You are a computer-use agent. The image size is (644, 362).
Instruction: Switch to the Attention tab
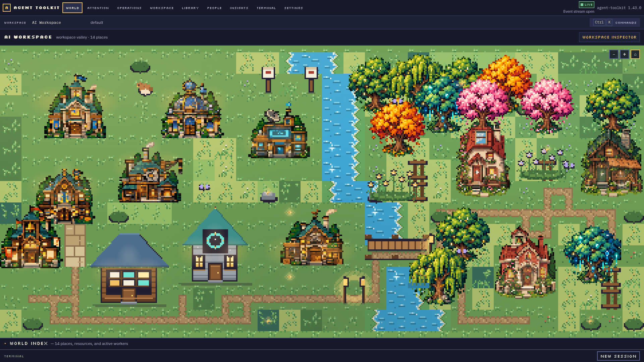[98, 8]
